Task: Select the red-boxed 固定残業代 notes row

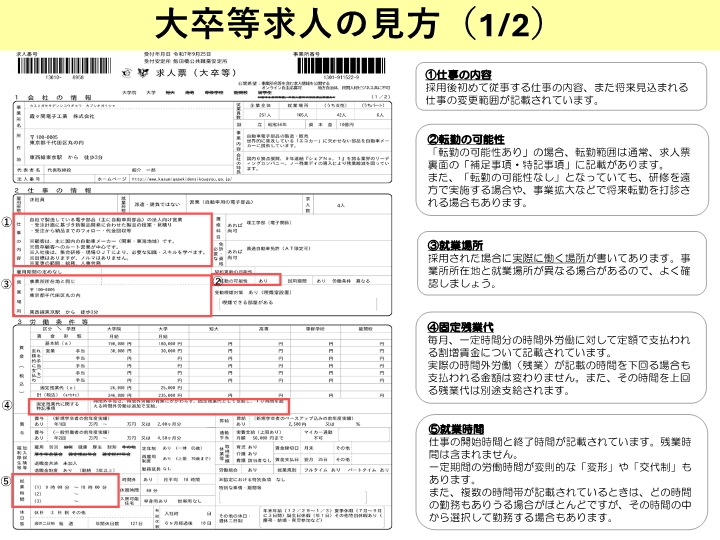Action: click(x=159, y=406)
